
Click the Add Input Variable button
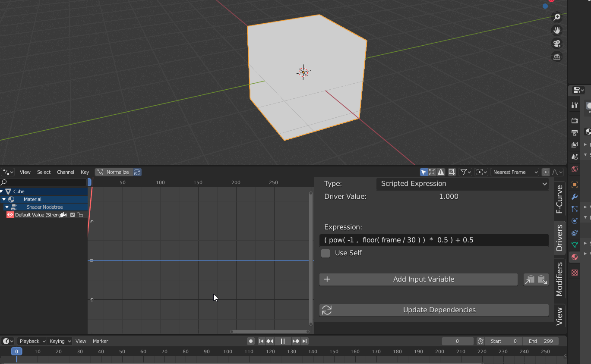pyautogui.click(x=418, y=279)
